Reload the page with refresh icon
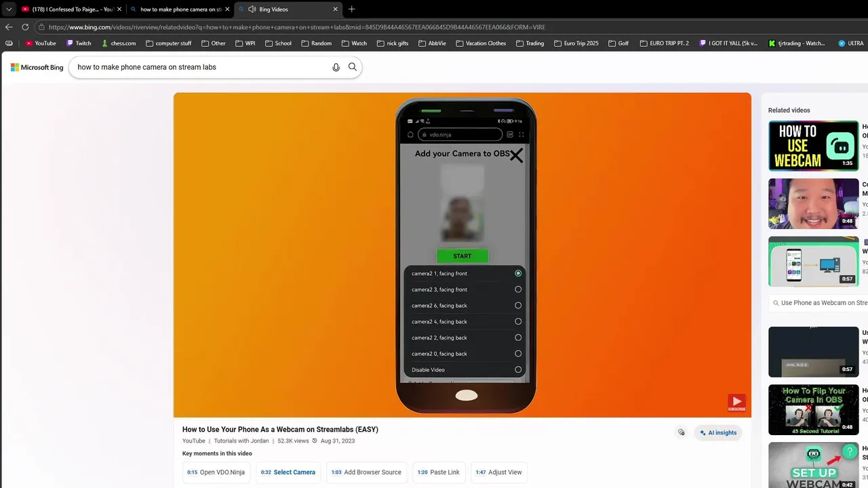The height and width of the screenshot is (488, 868). tap(25, 27)
